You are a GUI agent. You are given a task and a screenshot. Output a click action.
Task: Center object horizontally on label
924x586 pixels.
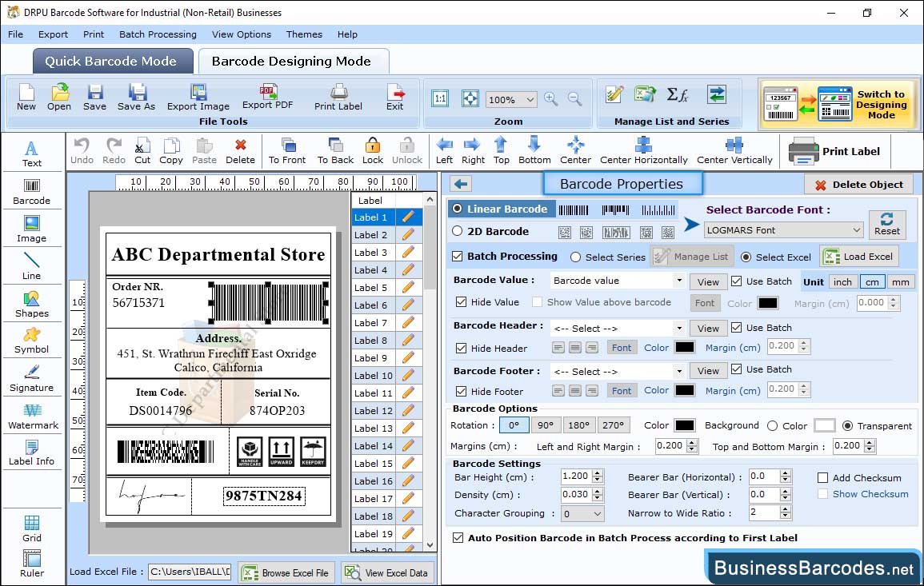coord(643,151)
